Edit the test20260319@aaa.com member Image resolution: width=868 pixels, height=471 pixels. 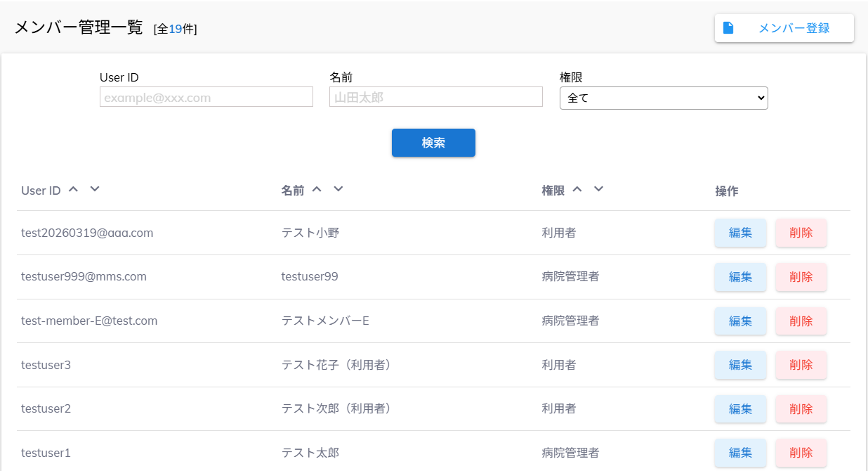coord(740,233)
